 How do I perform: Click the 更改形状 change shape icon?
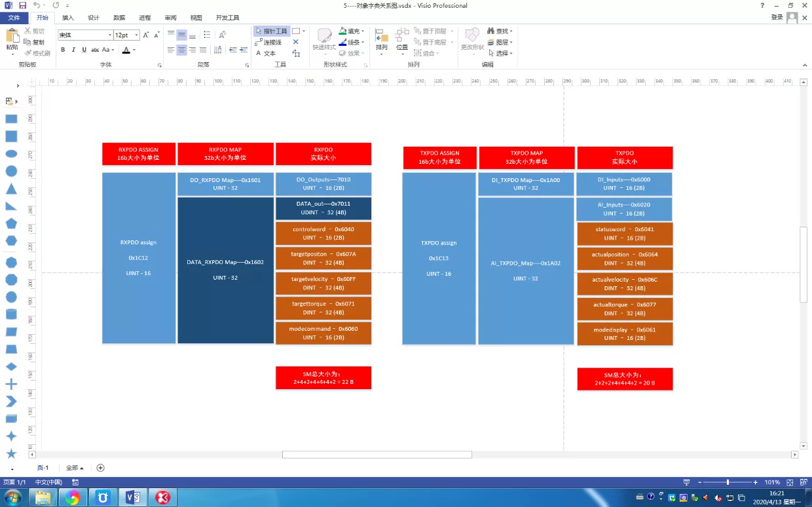471,39
